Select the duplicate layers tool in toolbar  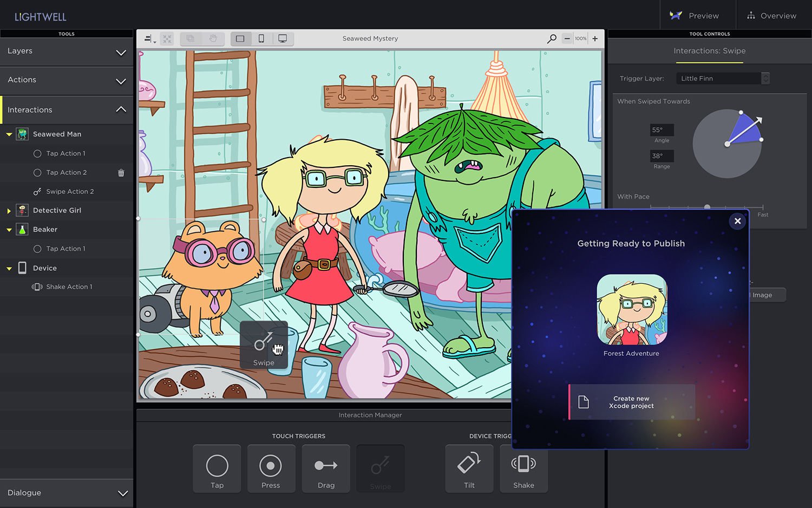click(x=190, y=38)
